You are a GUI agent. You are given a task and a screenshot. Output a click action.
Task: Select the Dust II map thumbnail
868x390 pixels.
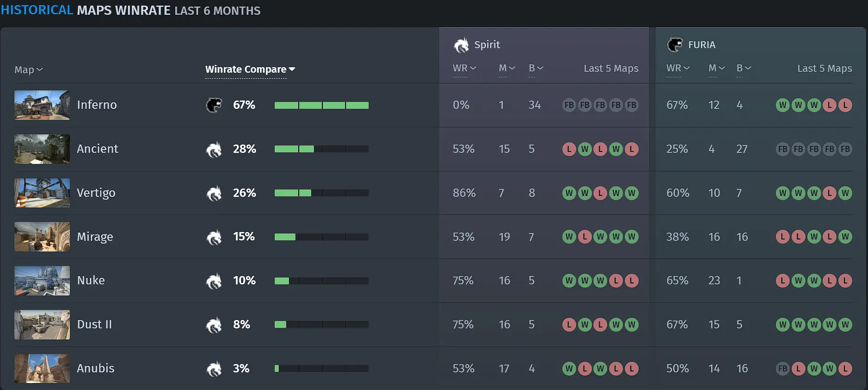(x=42, y=325)
